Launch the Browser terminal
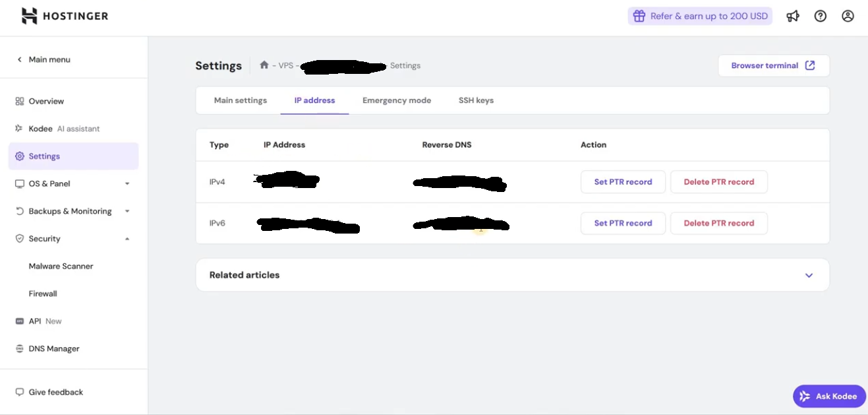The width and height of the screenshot is (868, 415). click(773, 66)
